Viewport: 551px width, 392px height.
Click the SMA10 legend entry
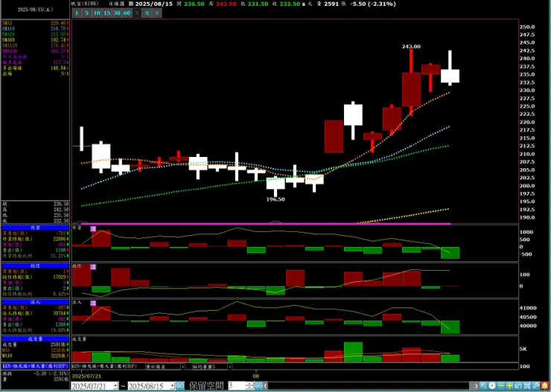(35, 28)
